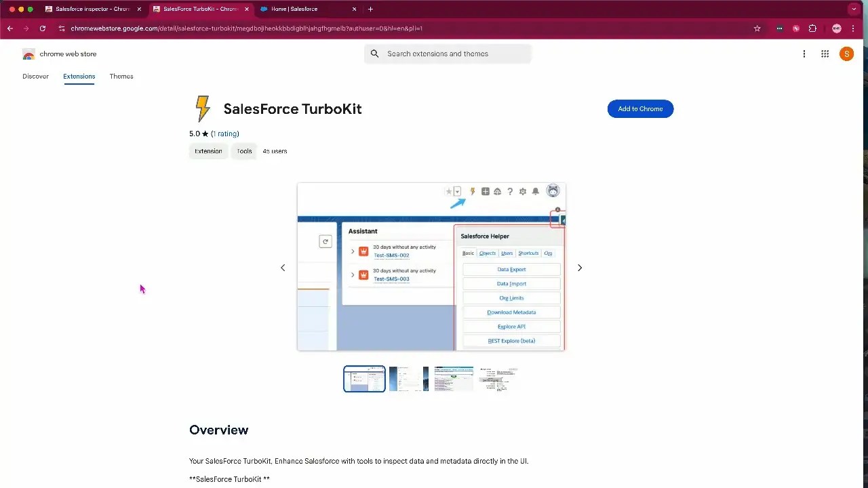Focus the Search extensions and themes field

pyautogui.click(x=448, y=54)
